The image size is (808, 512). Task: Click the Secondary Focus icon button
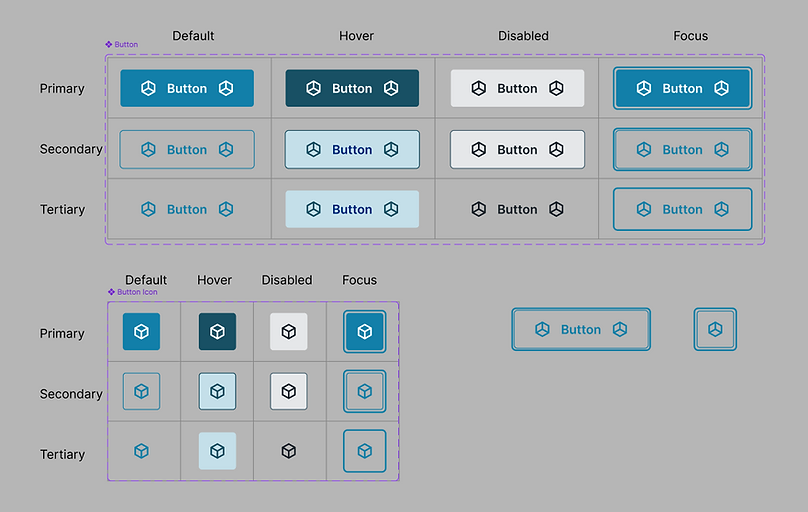click(x=365, y=391)
